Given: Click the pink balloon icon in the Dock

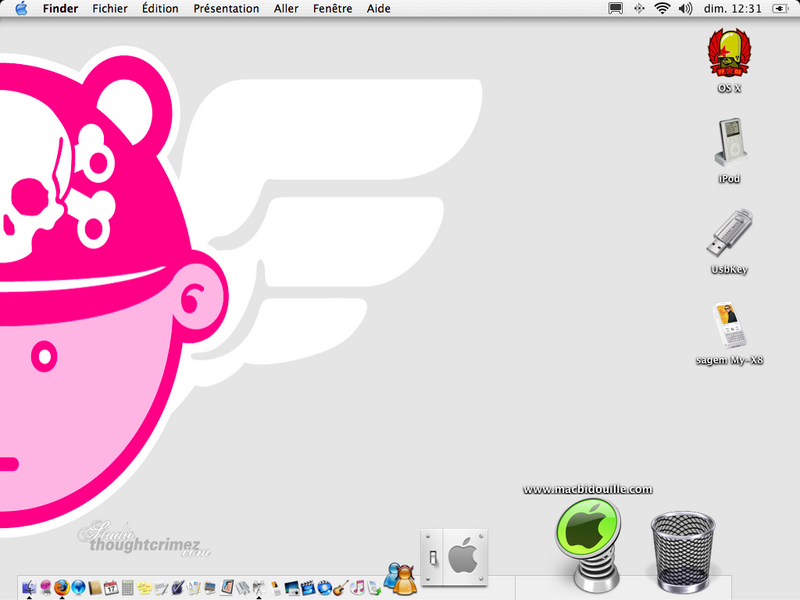Looking at the screenshot, I should [45, 587].
